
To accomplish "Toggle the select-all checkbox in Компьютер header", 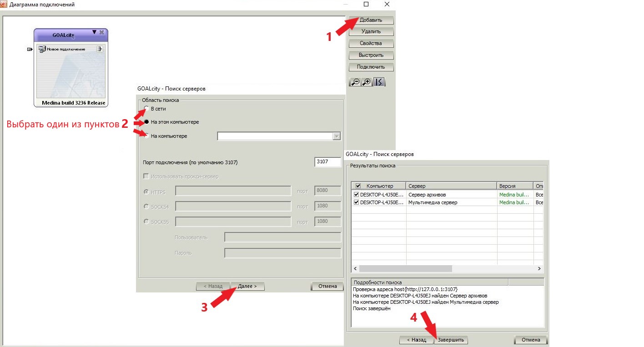I will coord(358,186).
